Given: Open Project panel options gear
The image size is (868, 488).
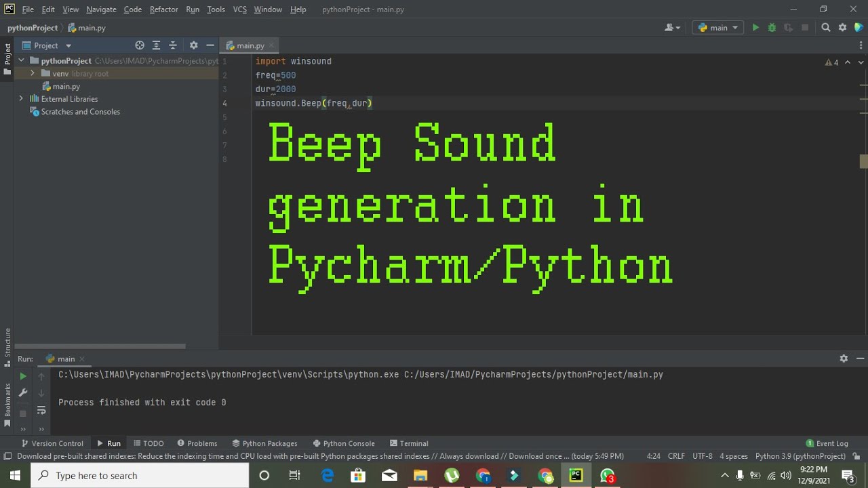Looking at the screenshot, I should tap(193, 45).
